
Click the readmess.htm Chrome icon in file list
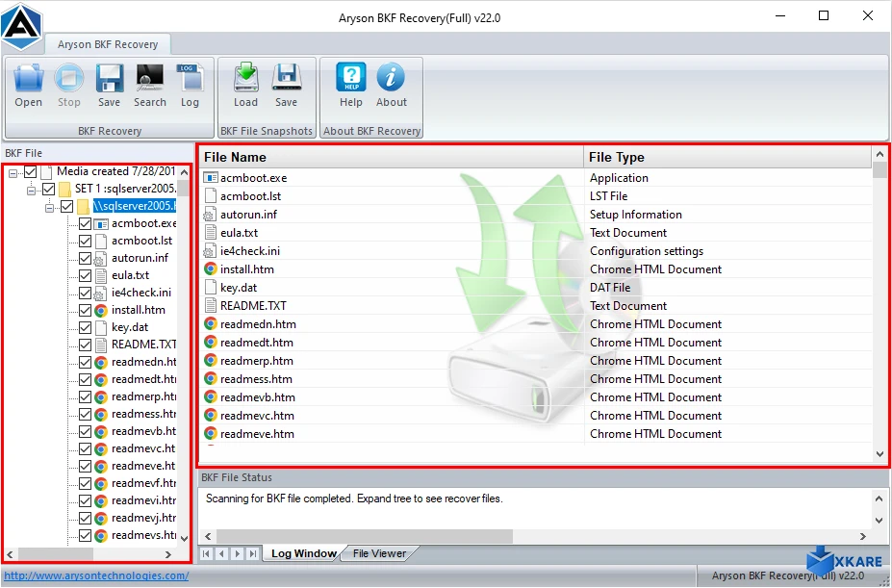pyautogui.click(x=211, y=378)
